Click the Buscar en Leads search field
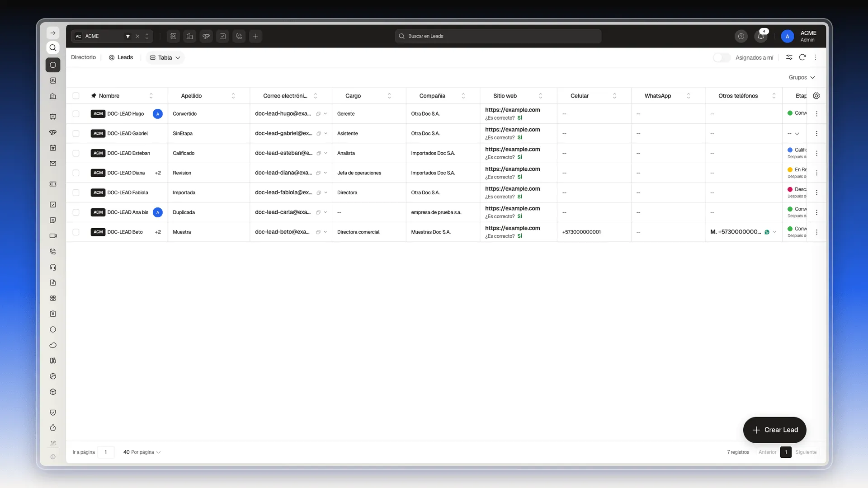This screenshot has width=868, height=488. [x=498, y=36]
